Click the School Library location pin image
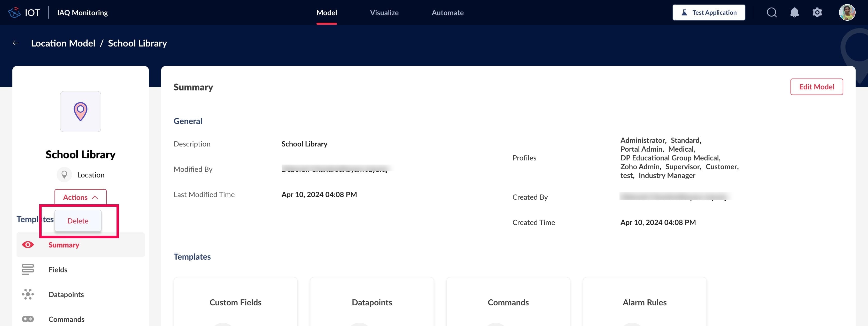The height and width of the screenshot is (326, 868). click(81, 112)
